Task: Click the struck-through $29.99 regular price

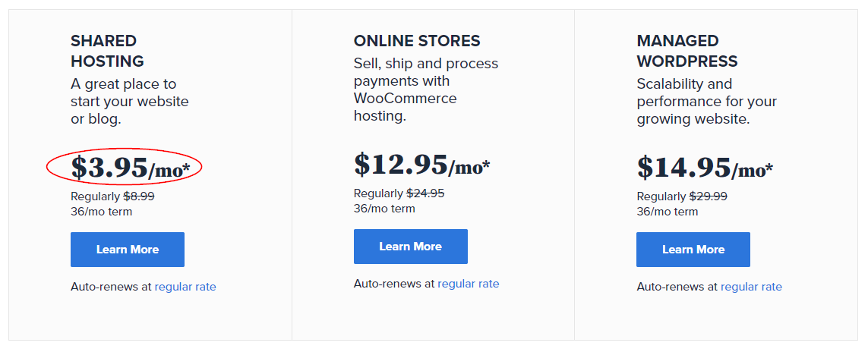Action: pos(708,196)
